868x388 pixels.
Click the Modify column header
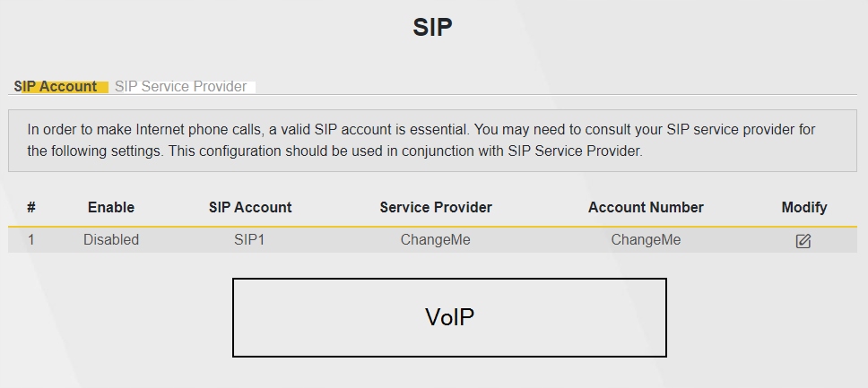804,207
